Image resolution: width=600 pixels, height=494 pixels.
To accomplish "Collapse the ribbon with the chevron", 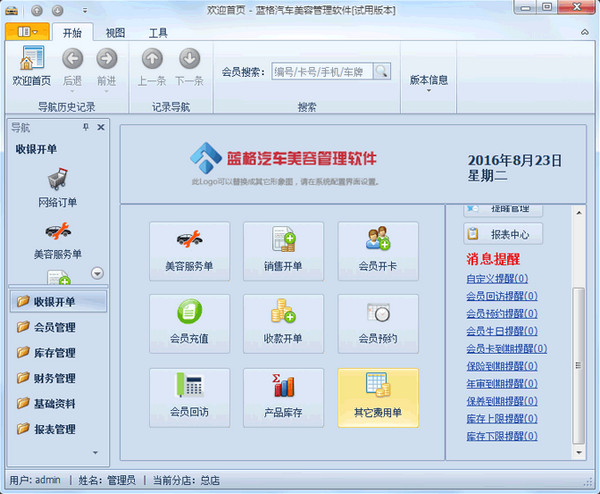I will 585,32.
